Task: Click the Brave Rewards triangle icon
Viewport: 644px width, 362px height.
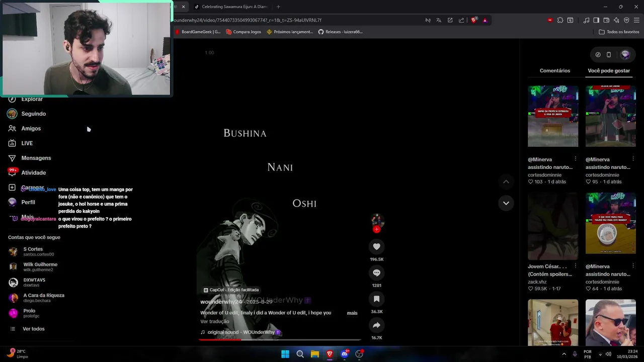Action: 485,20
